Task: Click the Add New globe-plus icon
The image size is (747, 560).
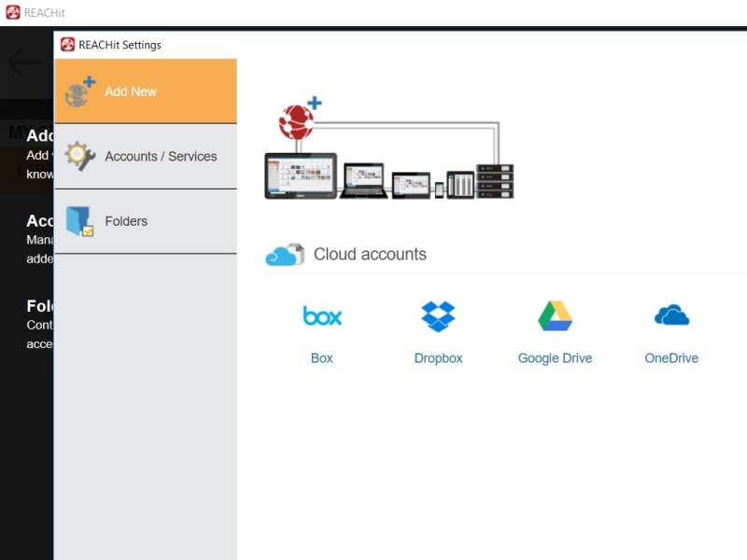Action: (x=79, y=91)
